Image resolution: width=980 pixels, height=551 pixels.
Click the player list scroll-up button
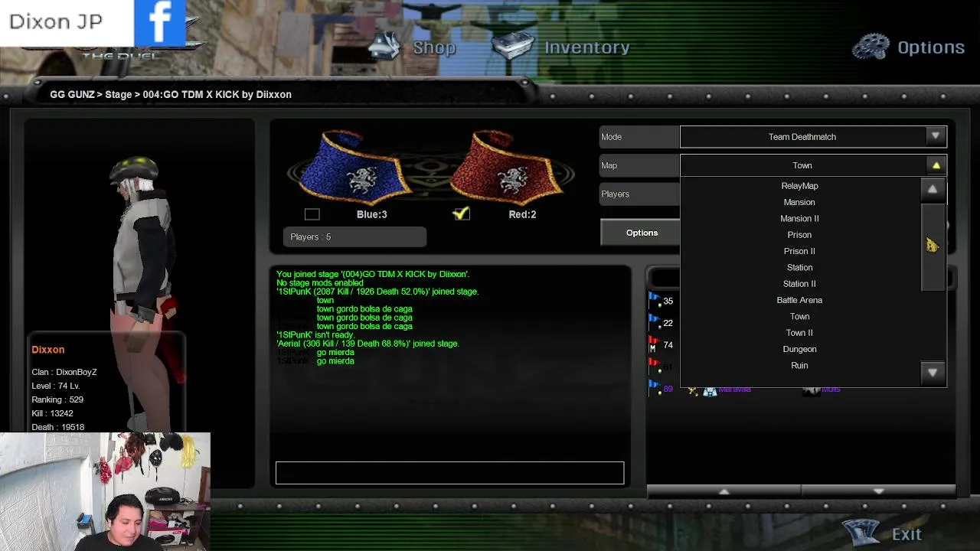[x=724, y=491]
